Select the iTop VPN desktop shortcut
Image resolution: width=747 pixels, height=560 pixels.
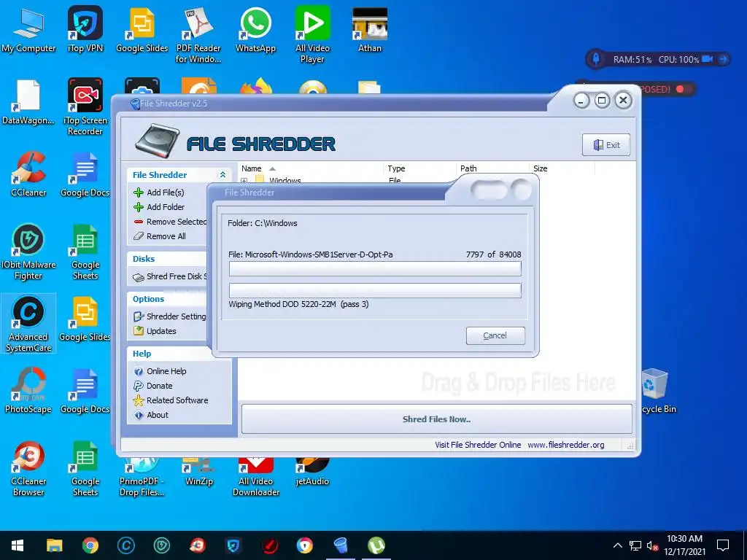click(x=85, y=29)
